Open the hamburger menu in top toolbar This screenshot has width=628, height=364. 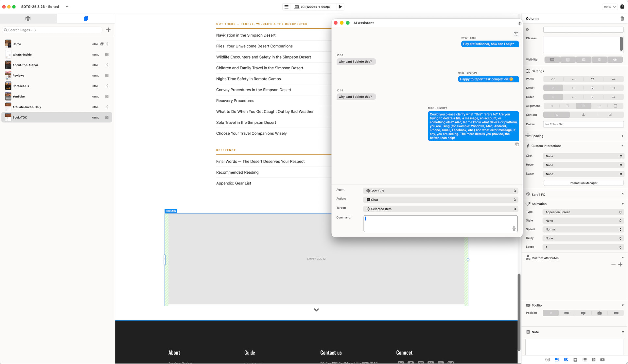click(286, 7)
